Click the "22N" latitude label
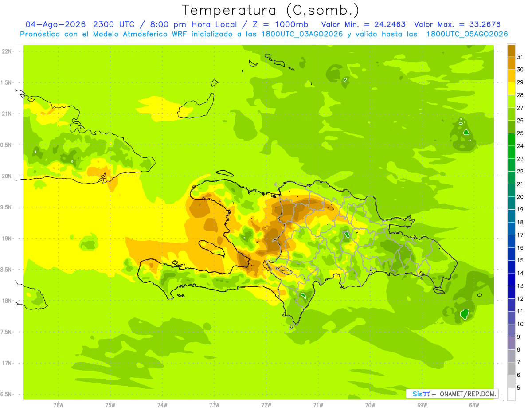Screen dimensions: 532x411 point(7,51)
